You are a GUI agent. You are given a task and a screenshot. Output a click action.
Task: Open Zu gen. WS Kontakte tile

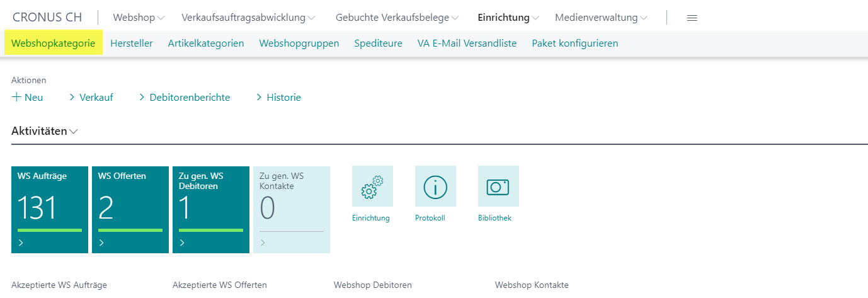(x=292, y=210)
